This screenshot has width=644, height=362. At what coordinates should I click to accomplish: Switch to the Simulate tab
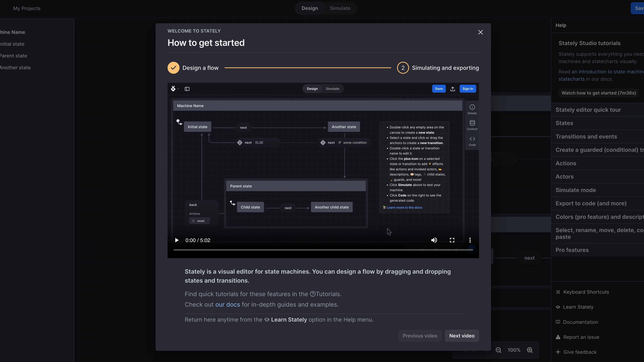[340, 8]
